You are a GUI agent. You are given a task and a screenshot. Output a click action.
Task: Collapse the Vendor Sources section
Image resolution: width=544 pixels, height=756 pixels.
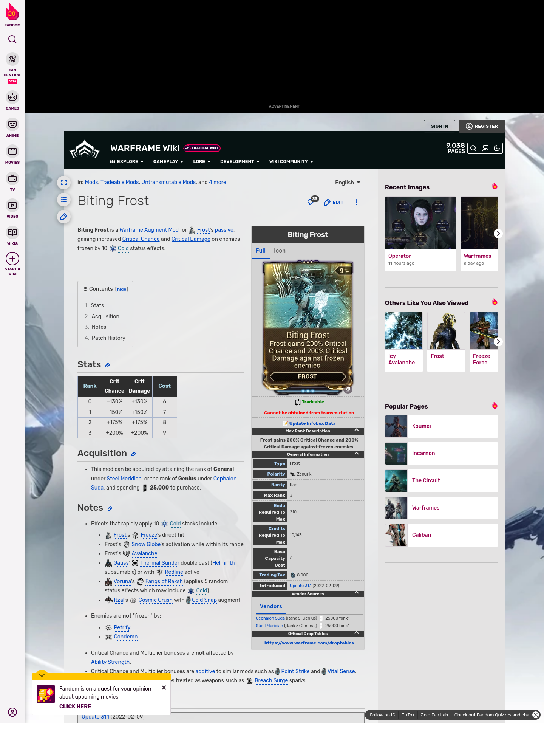point(357,593)
